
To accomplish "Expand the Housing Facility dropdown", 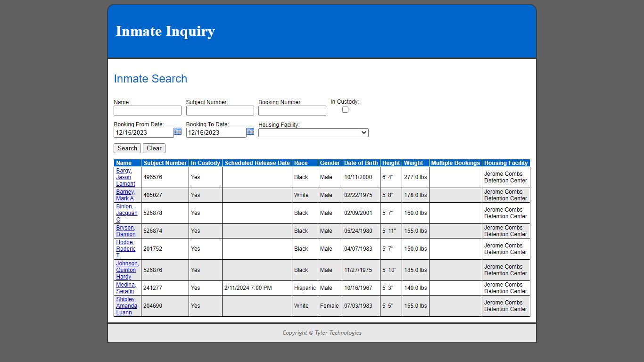I will coord(314,133).
